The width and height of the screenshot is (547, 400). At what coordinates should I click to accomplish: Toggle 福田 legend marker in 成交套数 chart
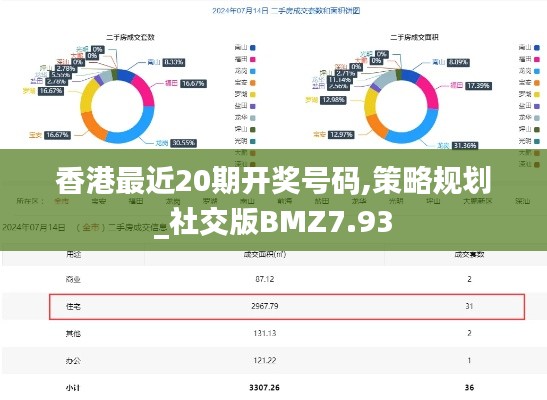253,60
